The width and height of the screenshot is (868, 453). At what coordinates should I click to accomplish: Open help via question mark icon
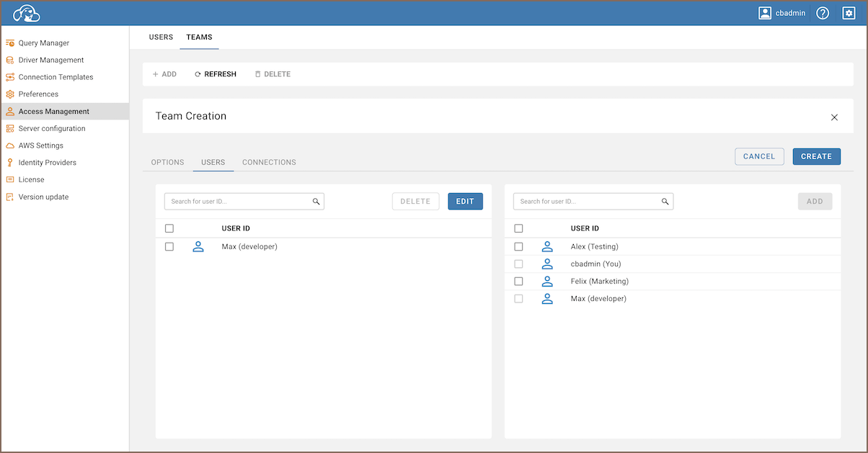coord(823,13)
